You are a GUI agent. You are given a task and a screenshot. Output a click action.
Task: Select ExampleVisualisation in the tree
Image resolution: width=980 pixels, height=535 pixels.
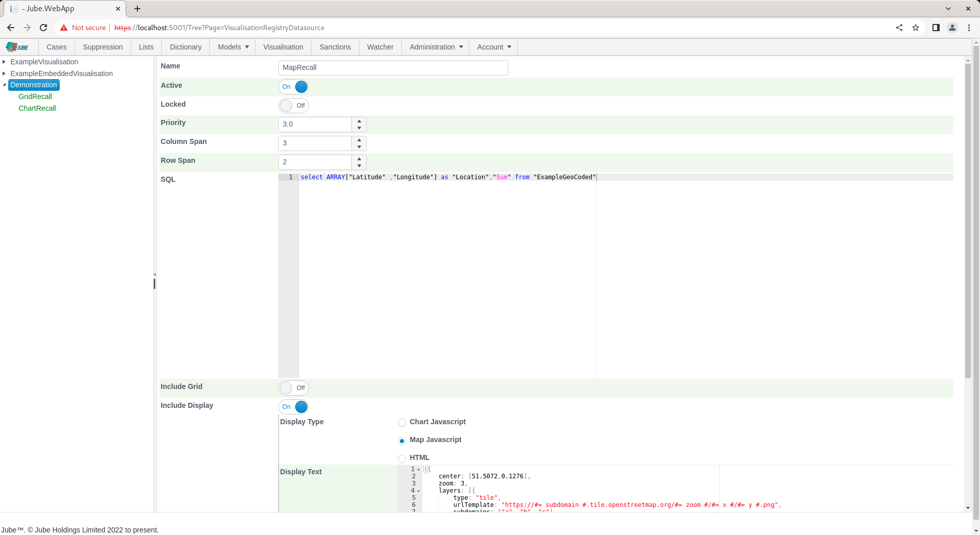point(44,62)
